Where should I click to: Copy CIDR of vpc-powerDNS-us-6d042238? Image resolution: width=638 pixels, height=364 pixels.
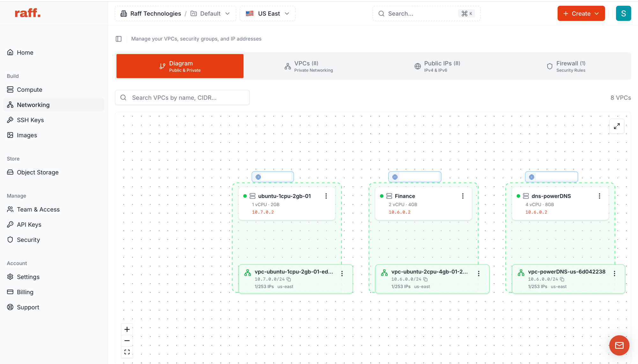(562, 279)
